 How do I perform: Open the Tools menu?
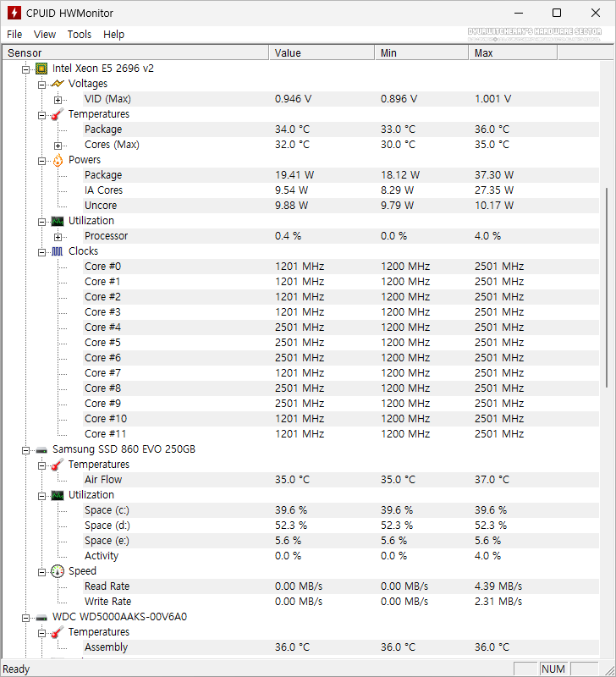coord(80,35)
